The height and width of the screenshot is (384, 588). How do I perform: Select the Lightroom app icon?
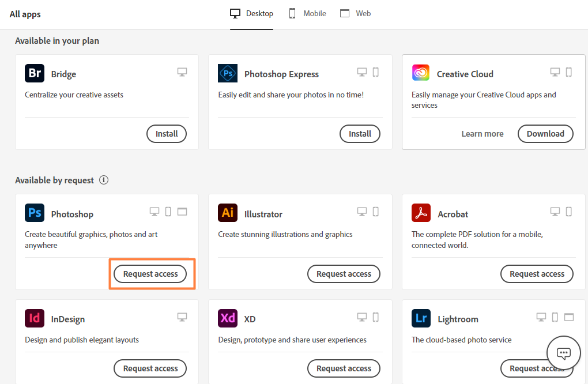(x=421, y=318)
